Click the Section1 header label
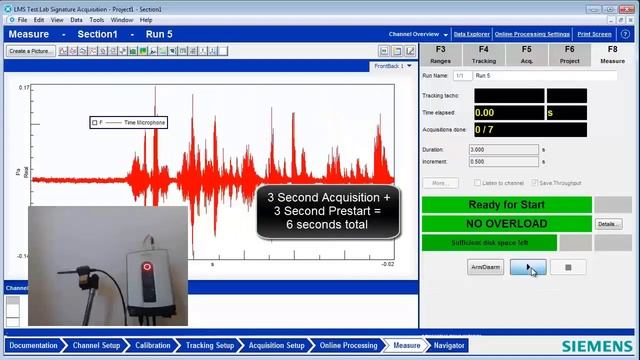The image size is (640, 360). tap(98, 34)
